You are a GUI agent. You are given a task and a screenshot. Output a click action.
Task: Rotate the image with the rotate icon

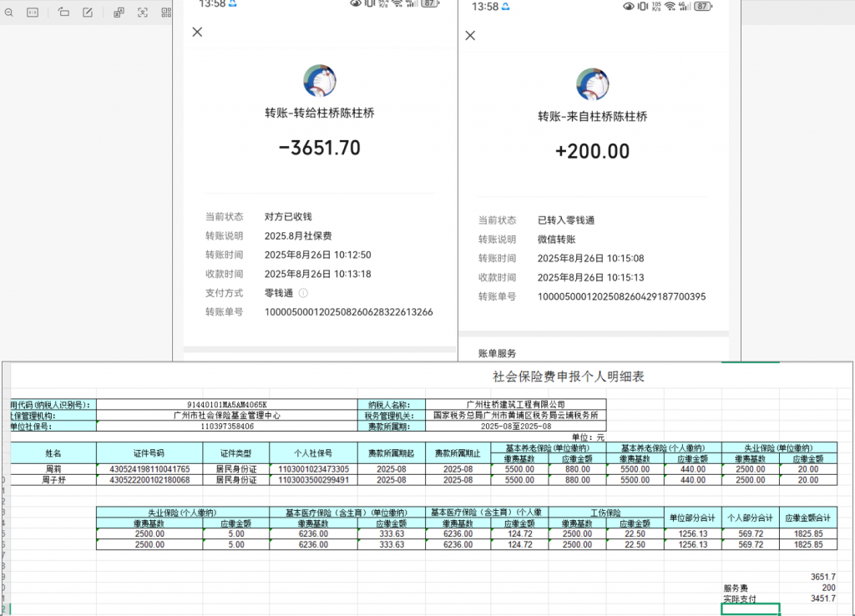[64, 13]
